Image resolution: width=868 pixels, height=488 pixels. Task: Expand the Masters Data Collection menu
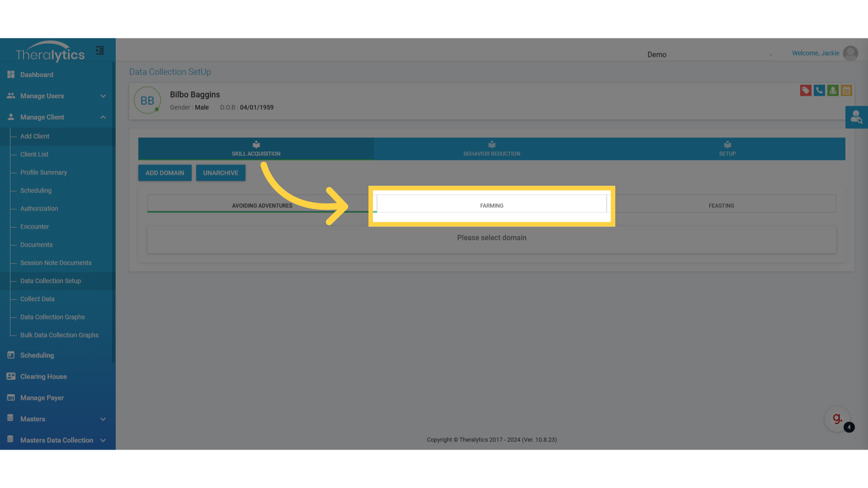(x=57, y=440)
